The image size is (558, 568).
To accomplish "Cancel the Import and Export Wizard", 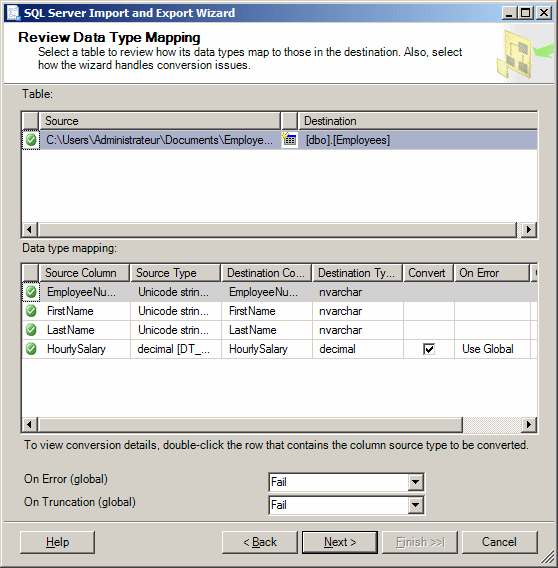I will point(499,542).
